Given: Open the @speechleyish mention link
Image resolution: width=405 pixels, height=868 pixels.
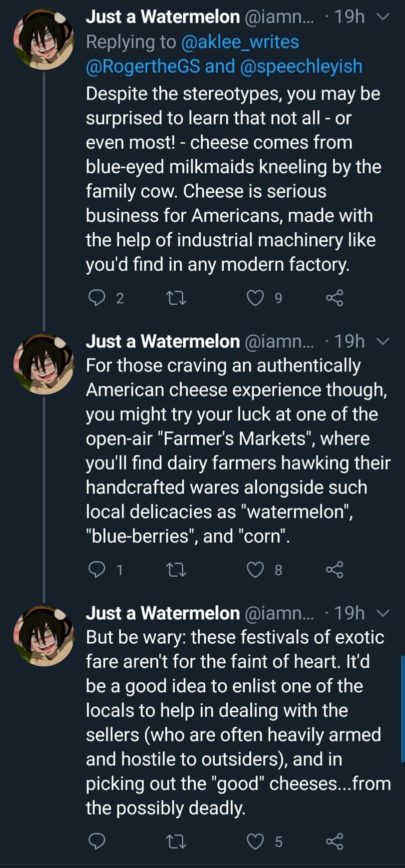Looking at the screenshot, I should coord(301,67).
